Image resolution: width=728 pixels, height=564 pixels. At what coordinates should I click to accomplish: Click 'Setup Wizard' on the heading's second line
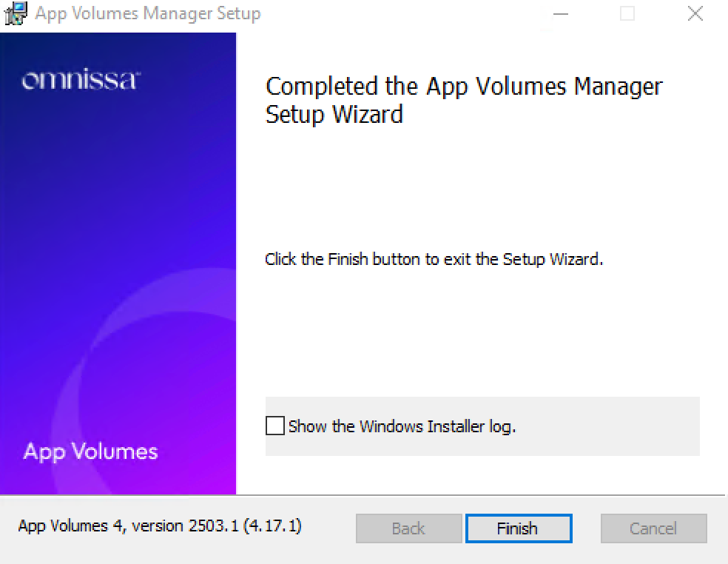pyautogui.click(x=334, y=115)
